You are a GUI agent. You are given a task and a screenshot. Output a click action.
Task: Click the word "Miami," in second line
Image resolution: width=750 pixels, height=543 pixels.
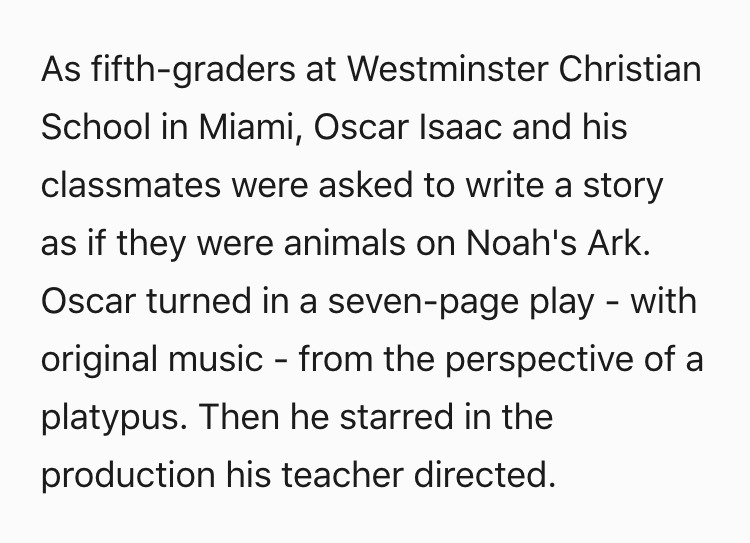click(x=251, y=127)
